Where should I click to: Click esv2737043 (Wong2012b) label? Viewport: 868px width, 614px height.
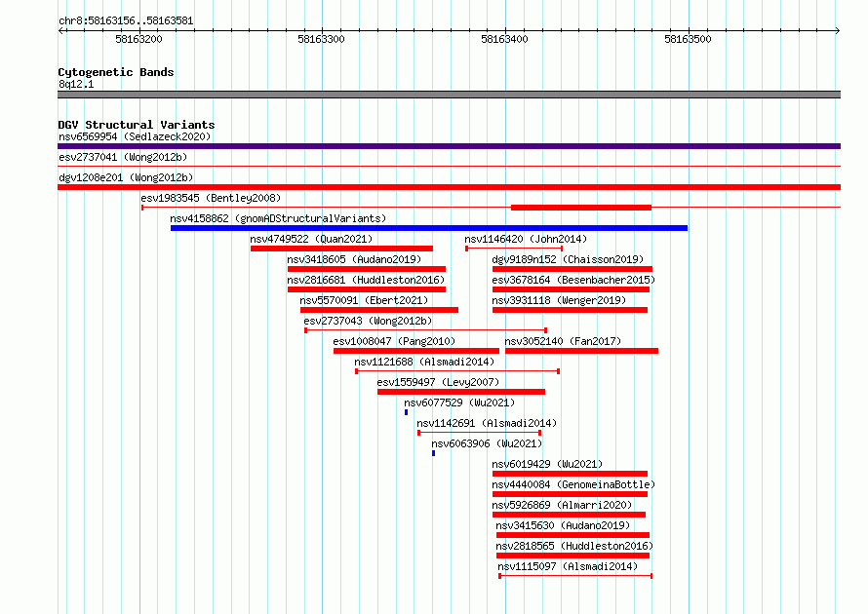(x=368, y=321)
